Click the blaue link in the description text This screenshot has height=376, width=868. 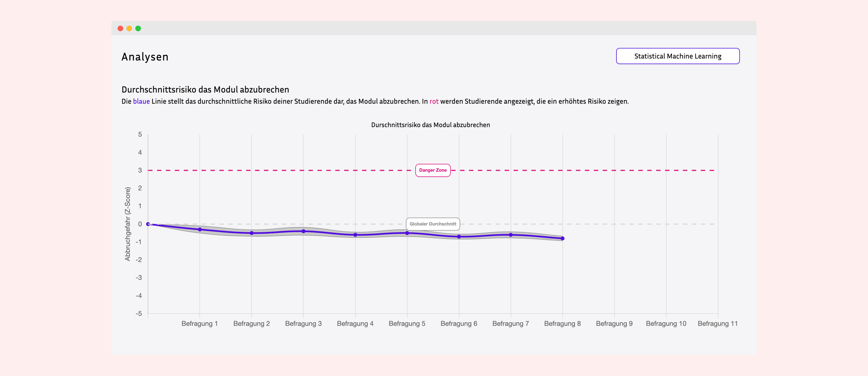(142, 101)
